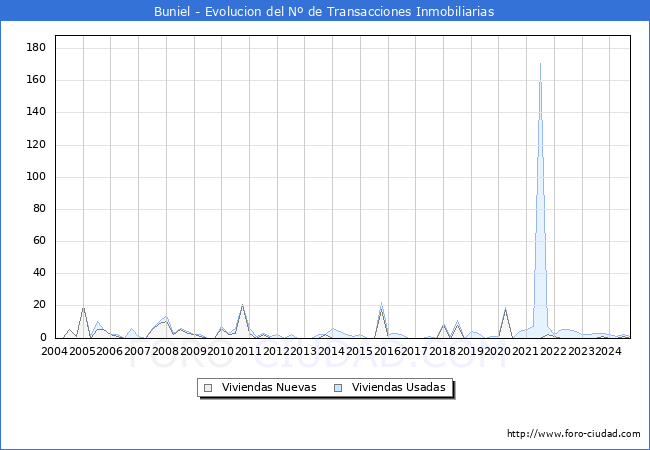Click y-axis label 160
Viewport: 650px width, 450px height.
(x=36, y=79)
